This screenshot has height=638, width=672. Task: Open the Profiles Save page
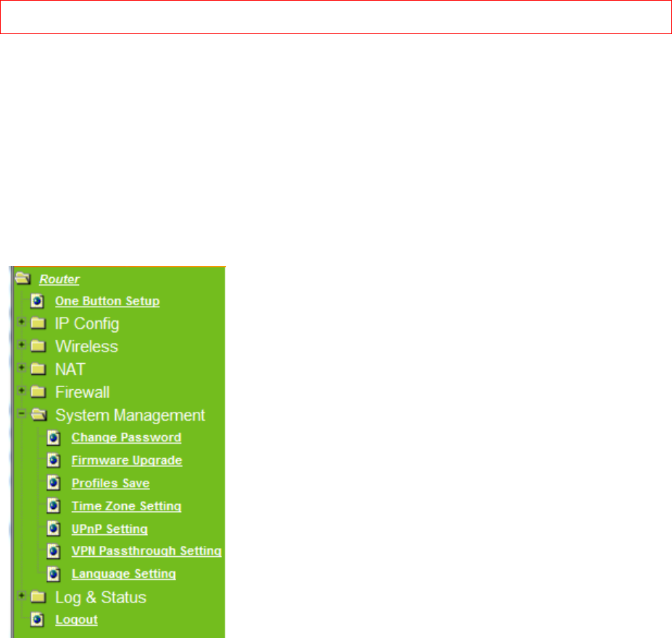coord(111,484)
